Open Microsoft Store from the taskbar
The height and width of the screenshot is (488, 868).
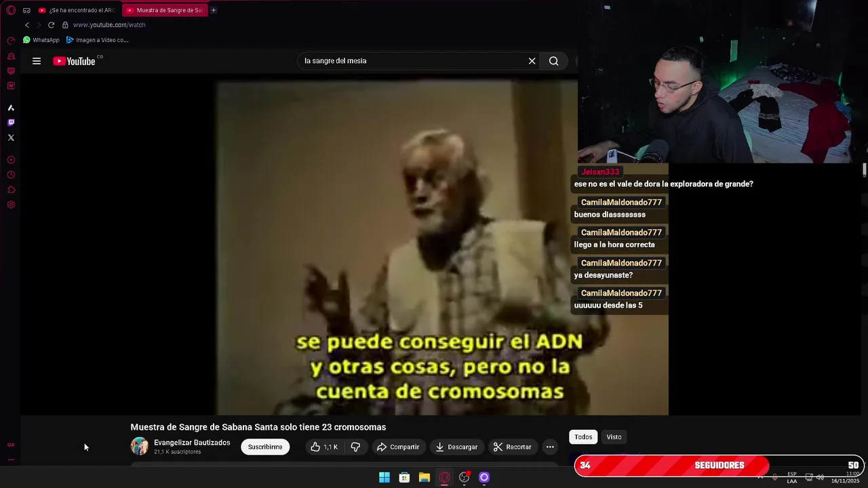(x=404, y=477)
